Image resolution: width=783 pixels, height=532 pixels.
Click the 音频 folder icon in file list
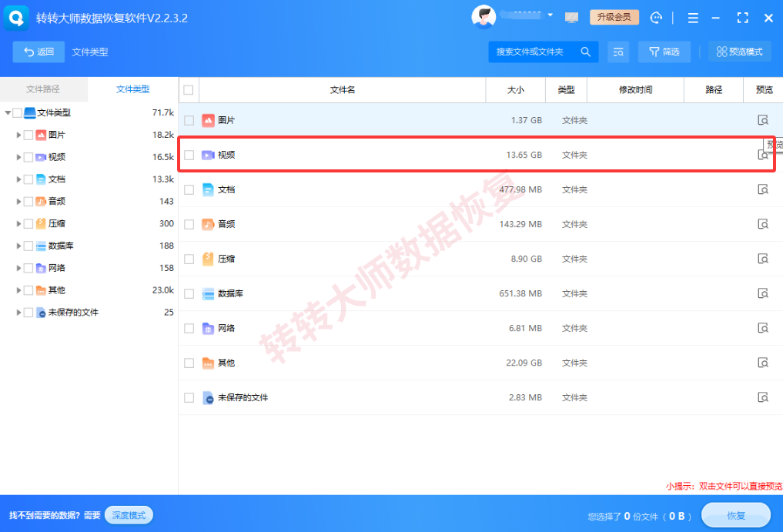tap(208, 224)
